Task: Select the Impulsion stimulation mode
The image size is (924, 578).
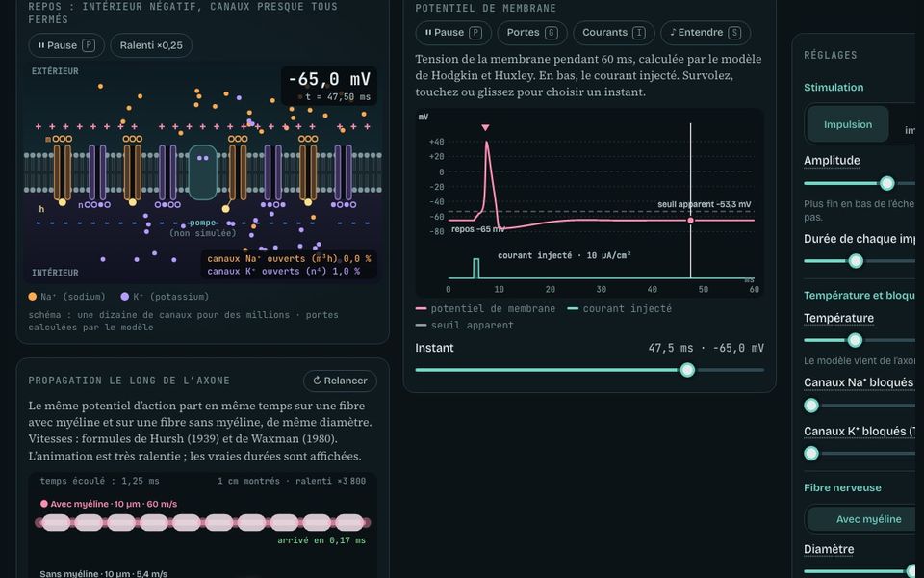Action: [x=847, y=124]
